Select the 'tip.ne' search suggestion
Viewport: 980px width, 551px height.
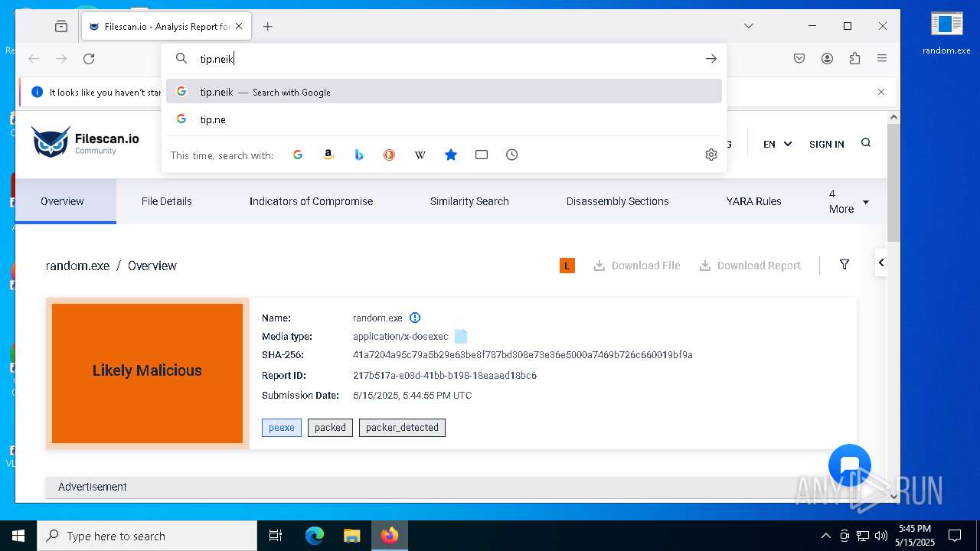[x=444, y=119]
